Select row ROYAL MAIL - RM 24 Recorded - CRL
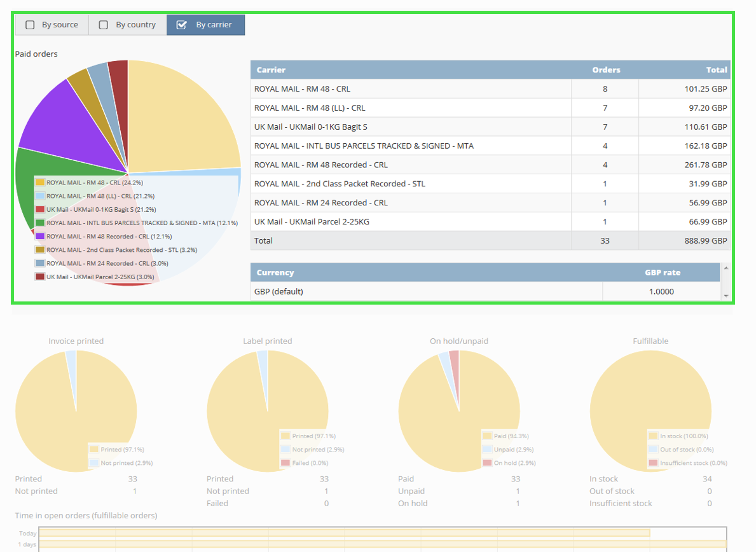Viewport: 756px width, 552px height. click(x=490, y=202)
